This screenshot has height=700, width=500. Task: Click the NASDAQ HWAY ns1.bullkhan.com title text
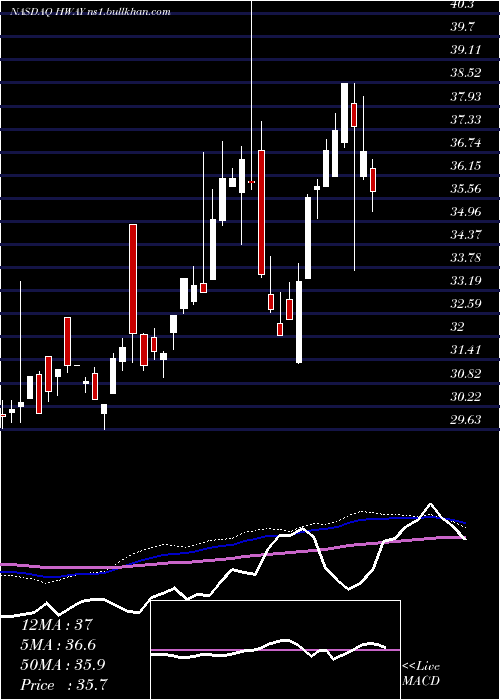point(90,12)
